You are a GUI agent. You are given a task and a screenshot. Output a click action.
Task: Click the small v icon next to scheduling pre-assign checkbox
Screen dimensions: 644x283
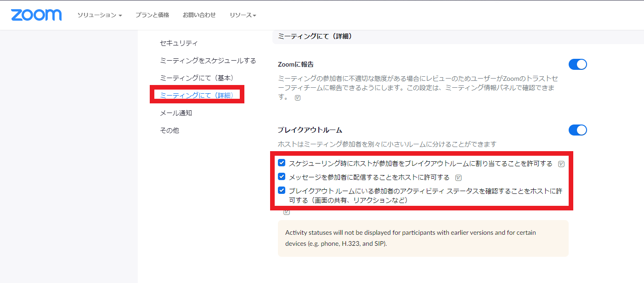561,164
